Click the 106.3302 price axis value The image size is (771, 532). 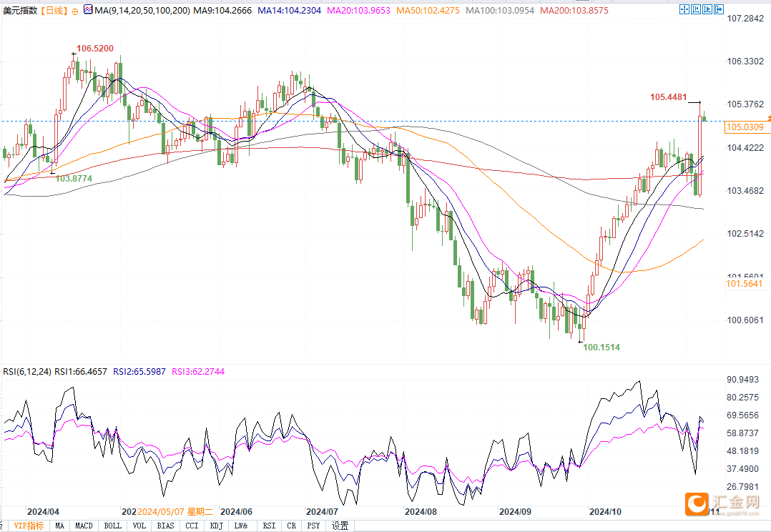pos(745,61)
